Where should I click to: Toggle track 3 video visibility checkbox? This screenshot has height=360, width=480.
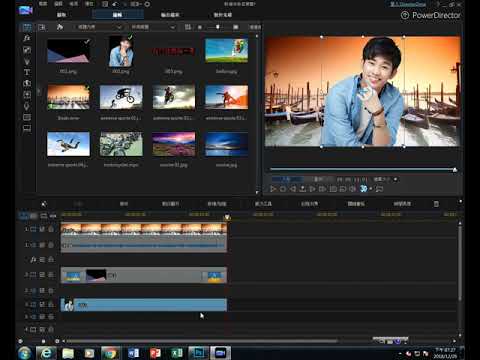[42, 304]
